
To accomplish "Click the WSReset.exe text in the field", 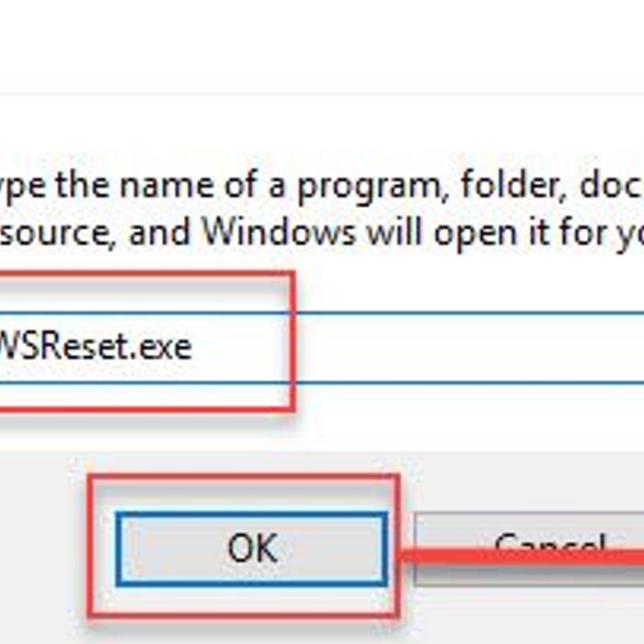I will coord(97,347).
